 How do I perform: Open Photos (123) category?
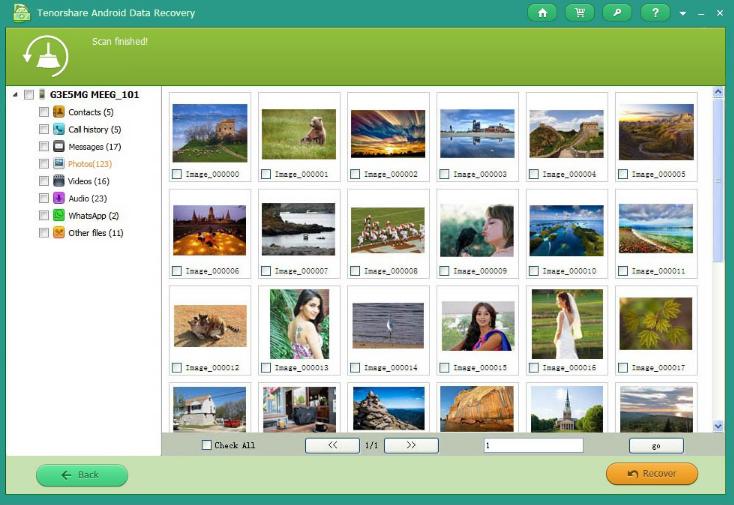(89, 164)
